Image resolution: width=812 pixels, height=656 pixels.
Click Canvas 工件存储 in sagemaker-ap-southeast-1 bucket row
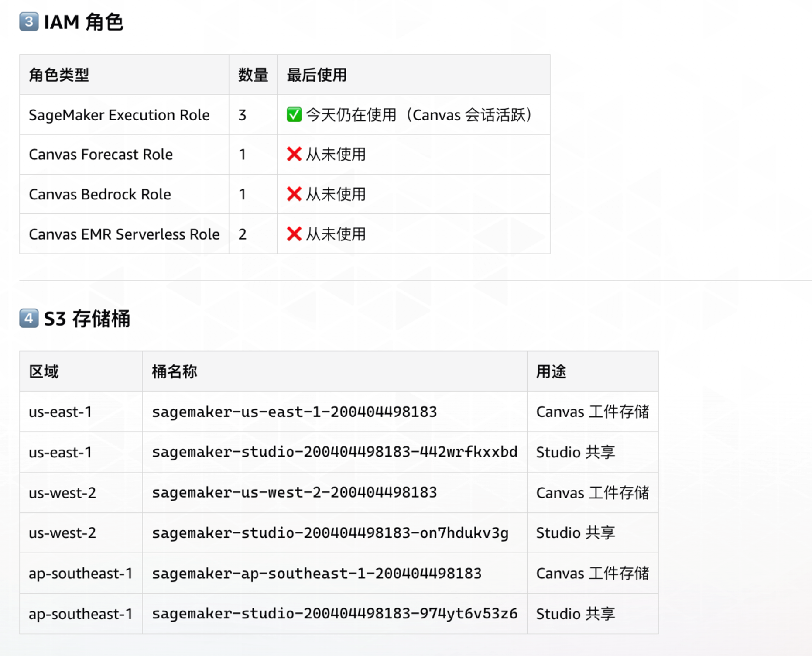pyautogui.click(x=593, y=574)
